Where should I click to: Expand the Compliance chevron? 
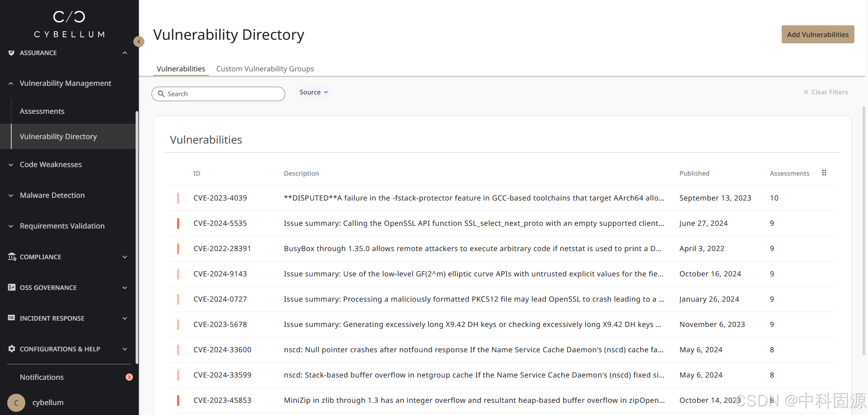pos(125,257)
